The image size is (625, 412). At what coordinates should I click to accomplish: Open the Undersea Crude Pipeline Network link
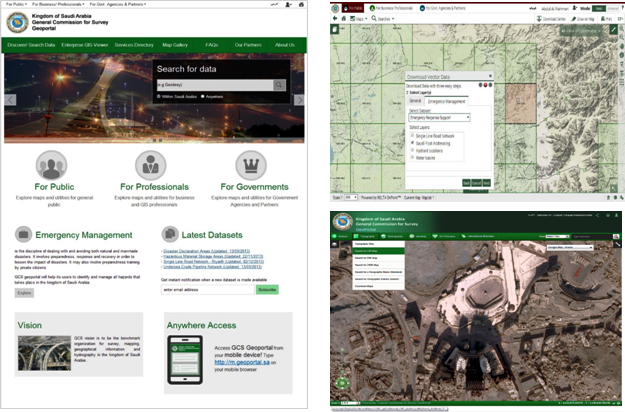pos(212,267)
